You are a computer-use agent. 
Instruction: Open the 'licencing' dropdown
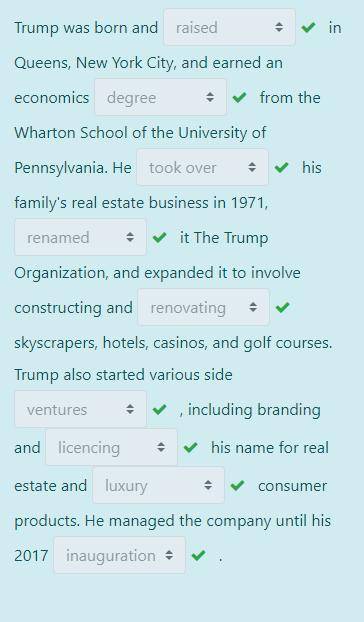click(111, 447)
